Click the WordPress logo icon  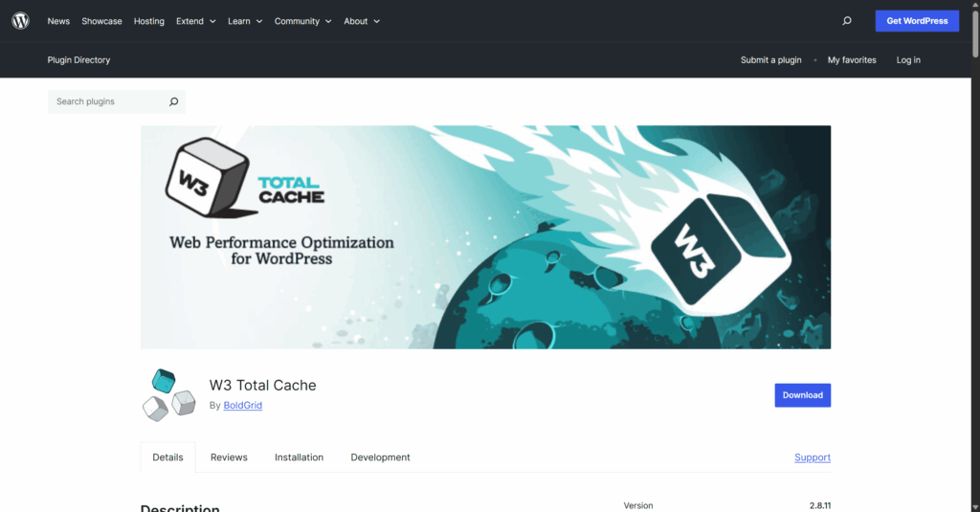[21, 21]
